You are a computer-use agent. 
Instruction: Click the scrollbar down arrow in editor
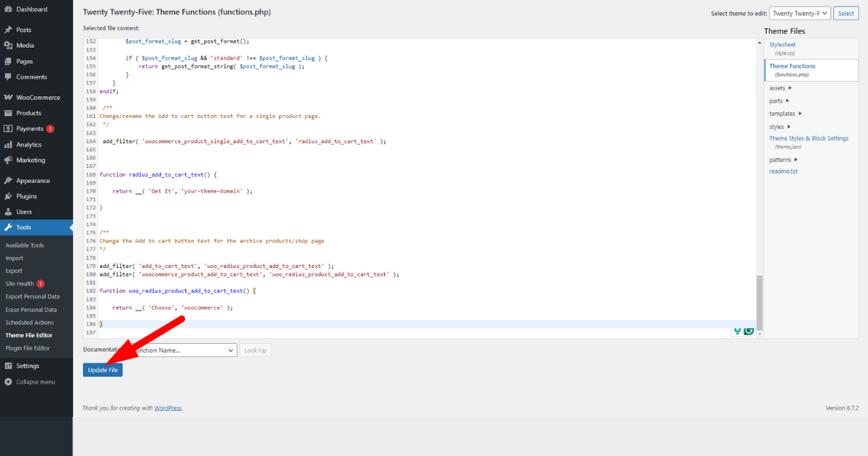coord(759,334)
